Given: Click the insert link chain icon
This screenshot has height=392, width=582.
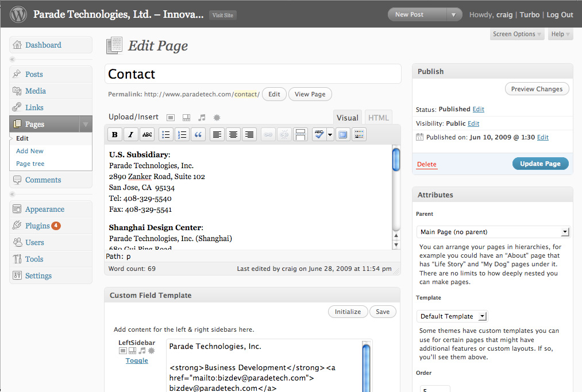Looking at the screenshot, I should point(268,135).
